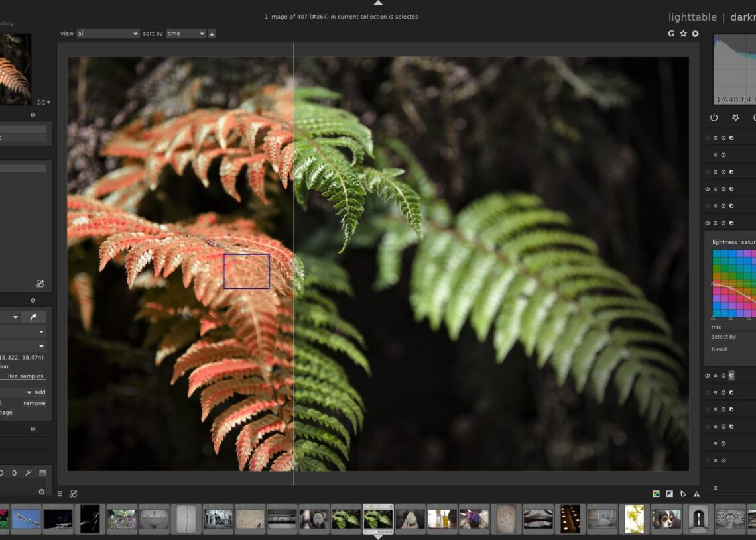The width and height of the screenshot is (756, 540).
Task: Show active modules with the power icon
Action: [x=714, y=117]
